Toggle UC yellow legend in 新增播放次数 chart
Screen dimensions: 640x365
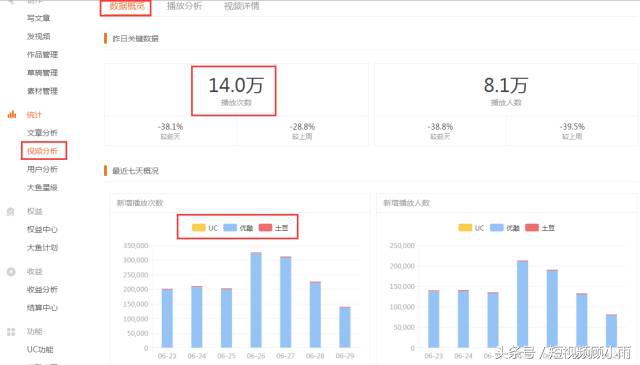coord(205,228)
